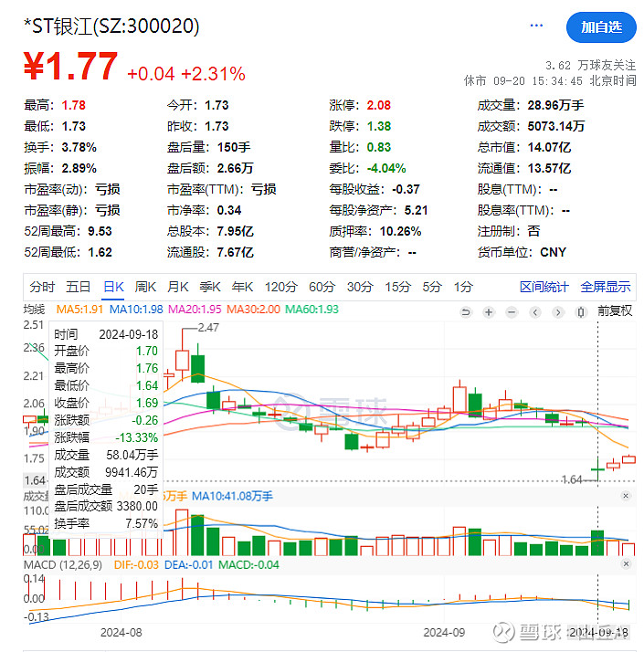Toggle candlestick style icon next to 前复权

[x=581, y=312]
